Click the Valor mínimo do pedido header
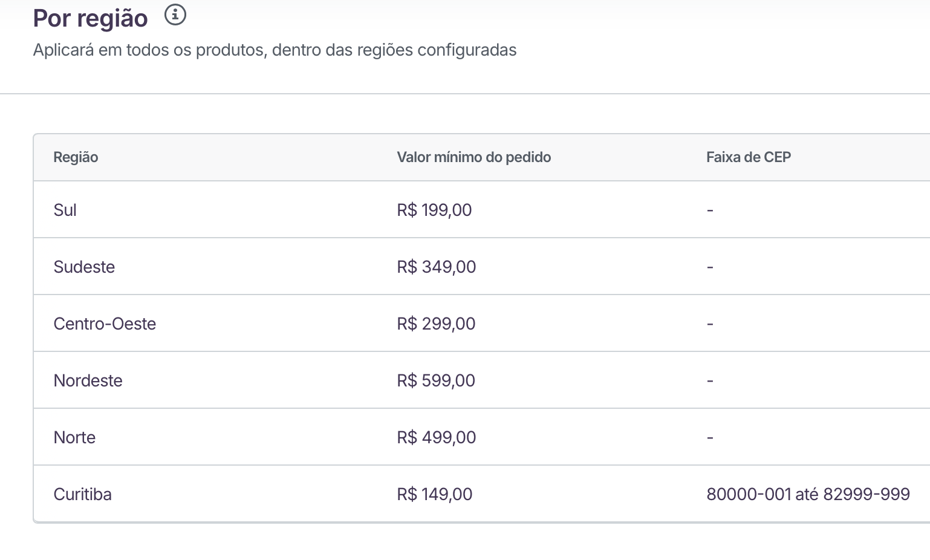The image size is (930, 560). click(x=473, y=157)
